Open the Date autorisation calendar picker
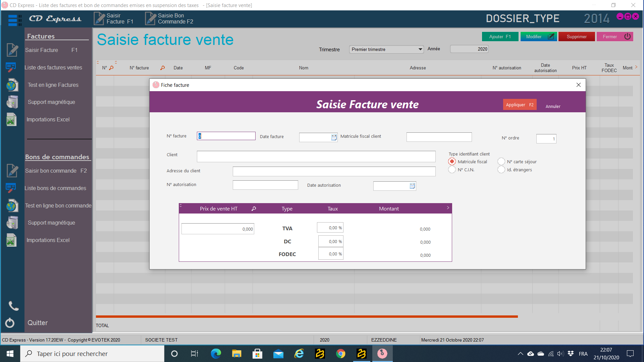 (x=413, y=186)
